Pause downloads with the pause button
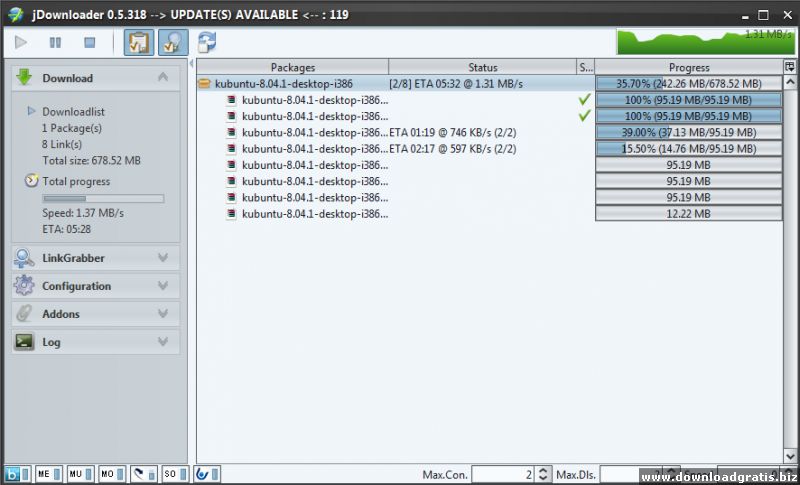800x485 pixels. click(x=55, y=42)
